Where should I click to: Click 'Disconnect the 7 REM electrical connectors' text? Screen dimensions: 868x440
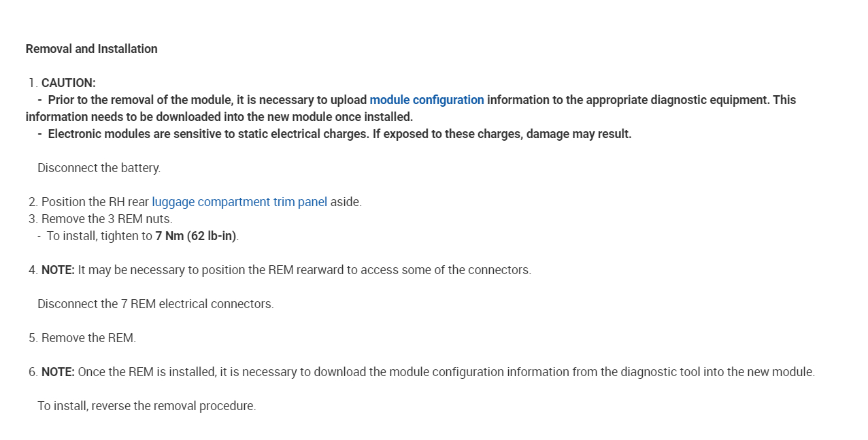pos(156,304)
